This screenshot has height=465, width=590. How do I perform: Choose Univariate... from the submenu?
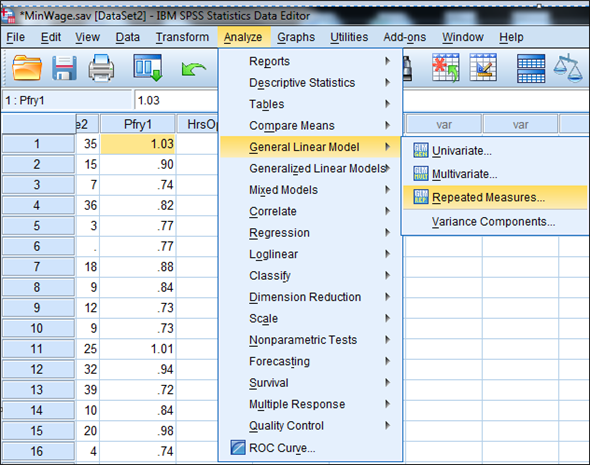pyautogui.click(x=495, y=150)
